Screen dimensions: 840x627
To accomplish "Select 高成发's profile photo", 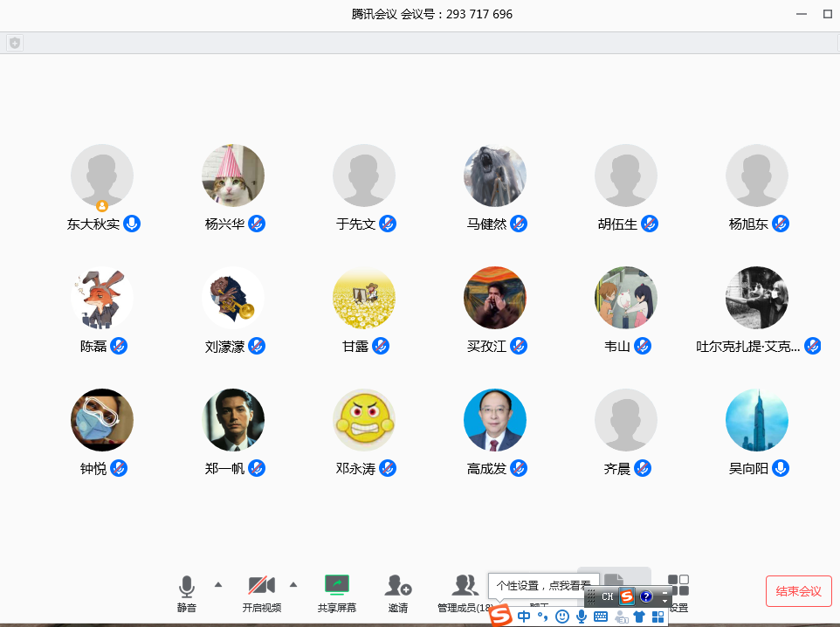I will click(x=495, y=420).
